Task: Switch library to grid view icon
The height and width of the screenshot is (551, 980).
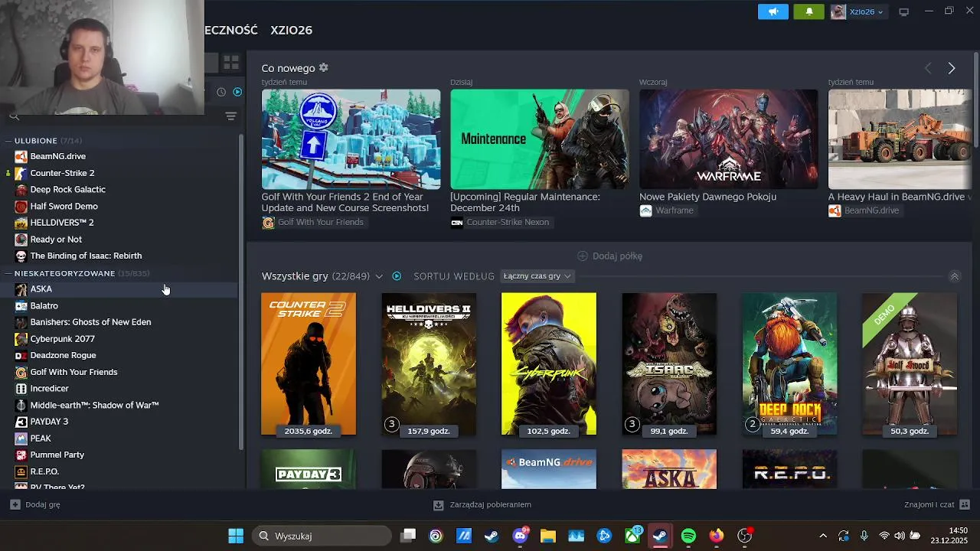Action: click(231, 63)
